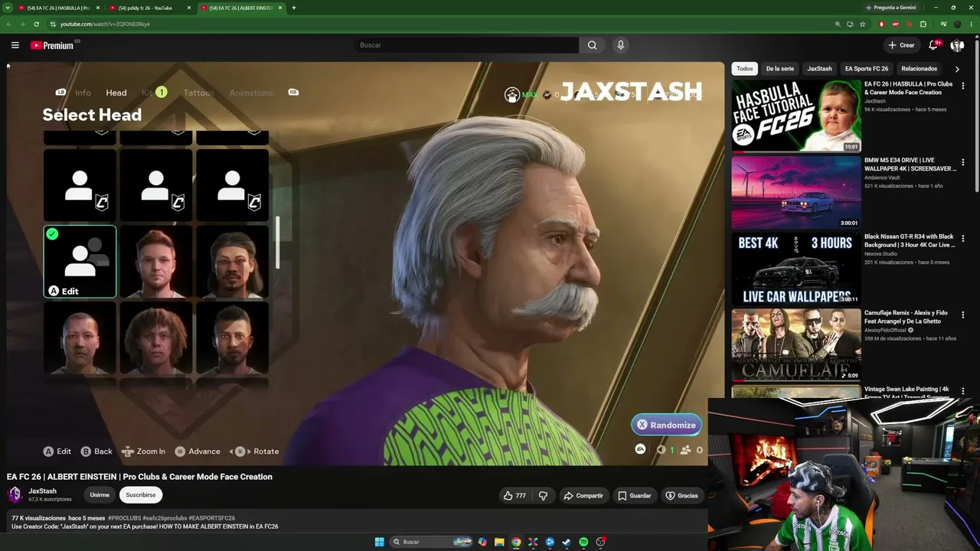Image resolution: width=980 pixels, height=551 pixels.
Task: Open the YouTube account avatar menu
Action: [957, 45]
